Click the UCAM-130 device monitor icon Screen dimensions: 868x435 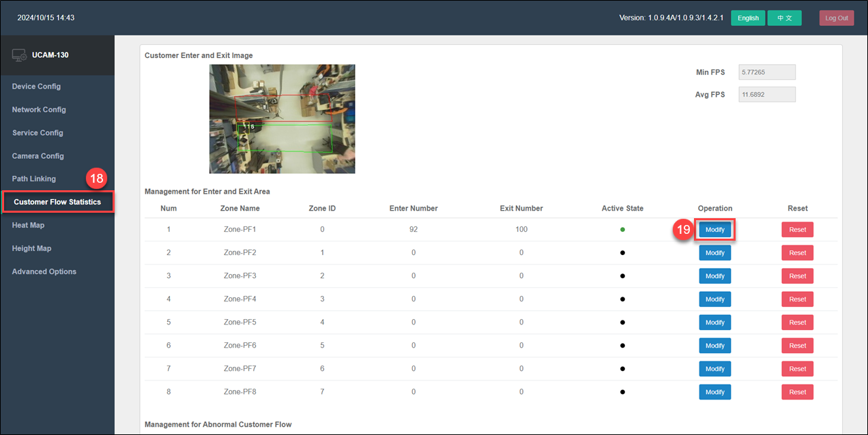click(x=19, y=55)
